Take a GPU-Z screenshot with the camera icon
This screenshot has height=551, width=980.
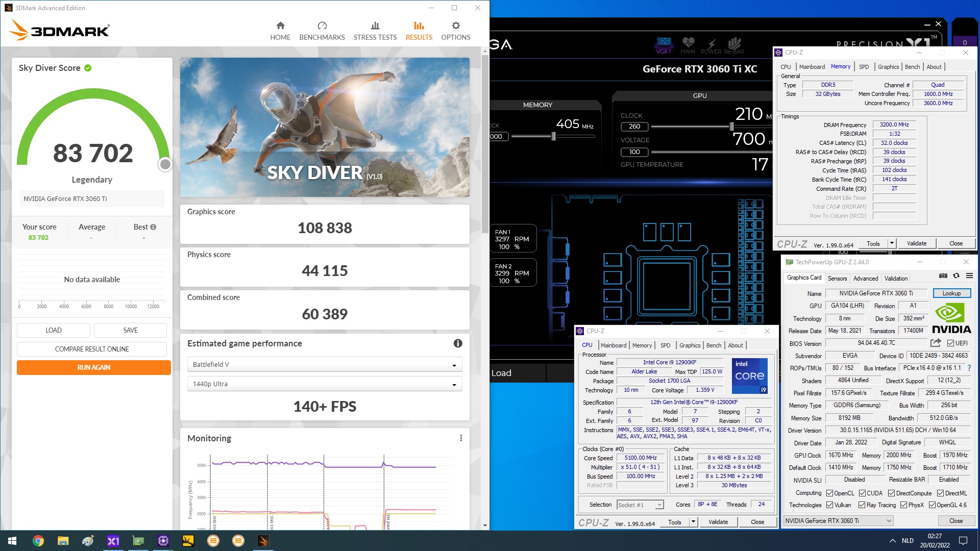(x=943, y=276)
